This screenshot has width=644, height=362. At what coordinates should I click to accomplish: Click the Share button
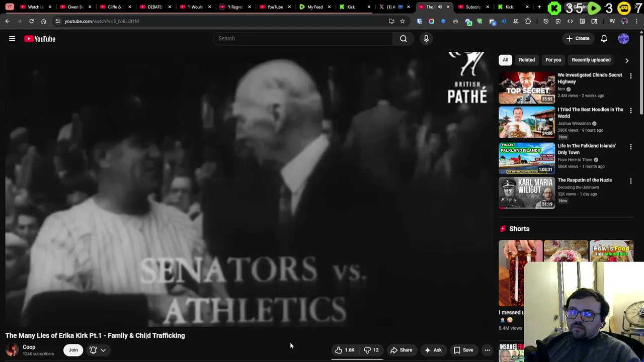point(401,350)
